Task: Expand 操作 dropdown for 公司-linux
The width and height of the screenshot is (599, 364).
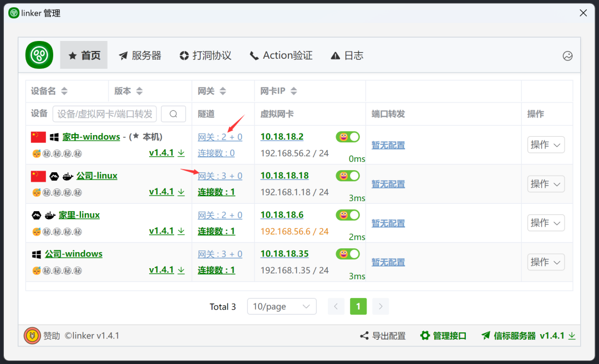Action: pos(546,184)
